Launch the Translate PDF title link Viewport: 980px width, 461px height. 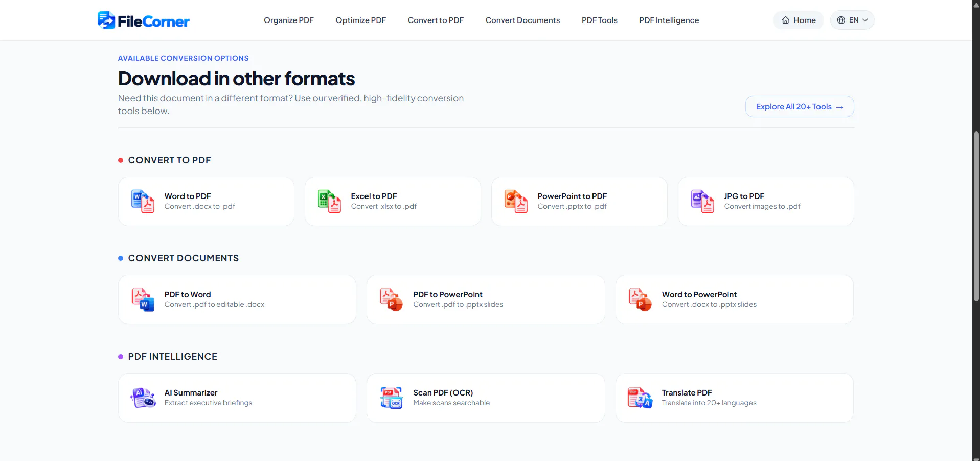point(687,392)
